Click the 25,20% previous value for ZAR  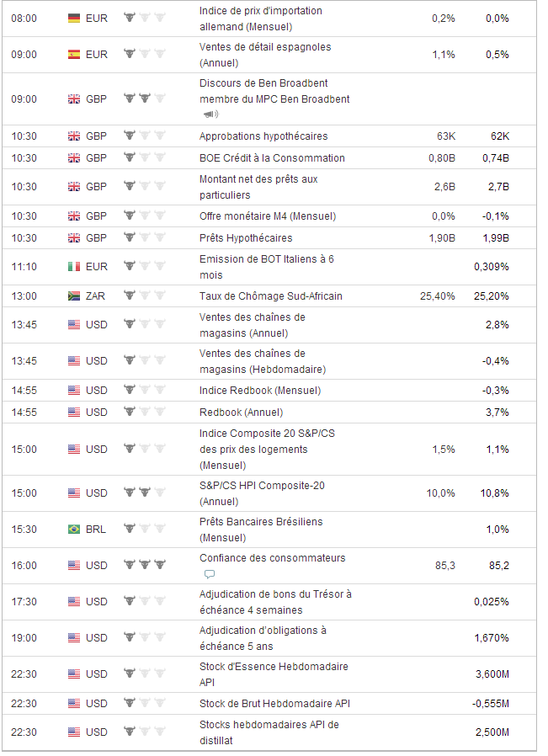click(x=492, y=296)
